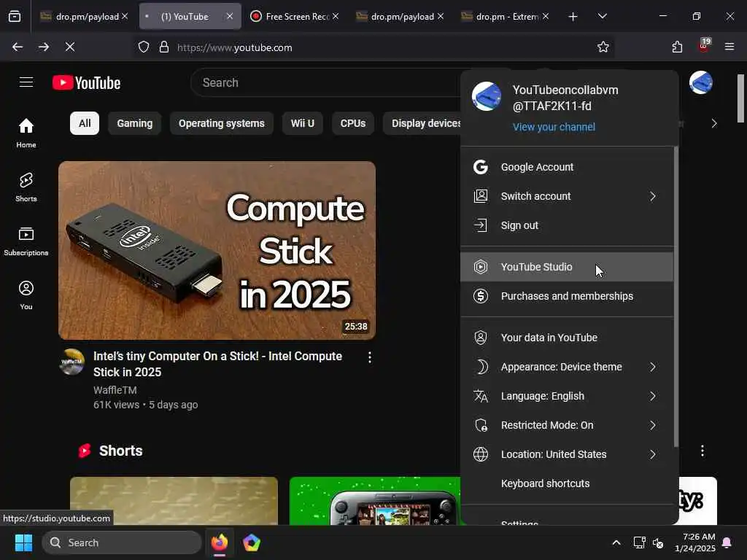Open Keyboard shortcuts

pos(567,483)
